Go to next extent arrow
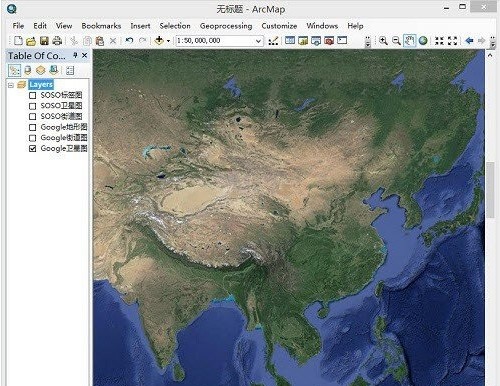 (482, 41)
